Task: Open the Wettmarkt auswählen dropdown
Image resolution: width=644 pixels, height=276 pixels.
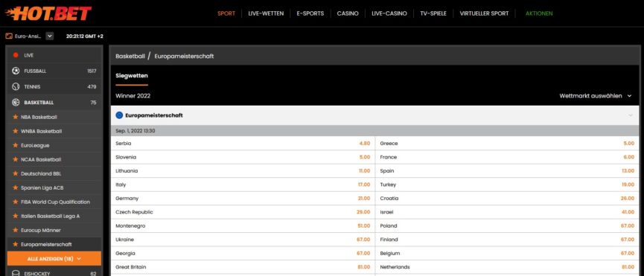Action: 595,96
